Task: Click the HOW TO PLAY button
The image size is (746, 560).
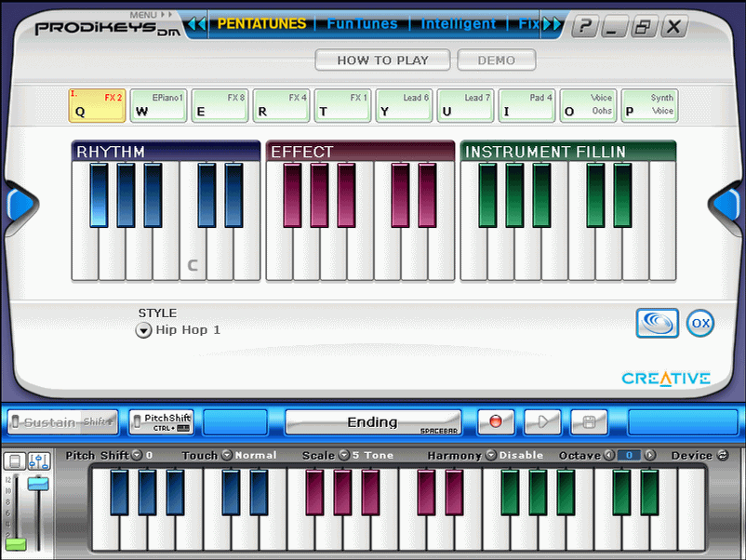Action: click(382, 60)
